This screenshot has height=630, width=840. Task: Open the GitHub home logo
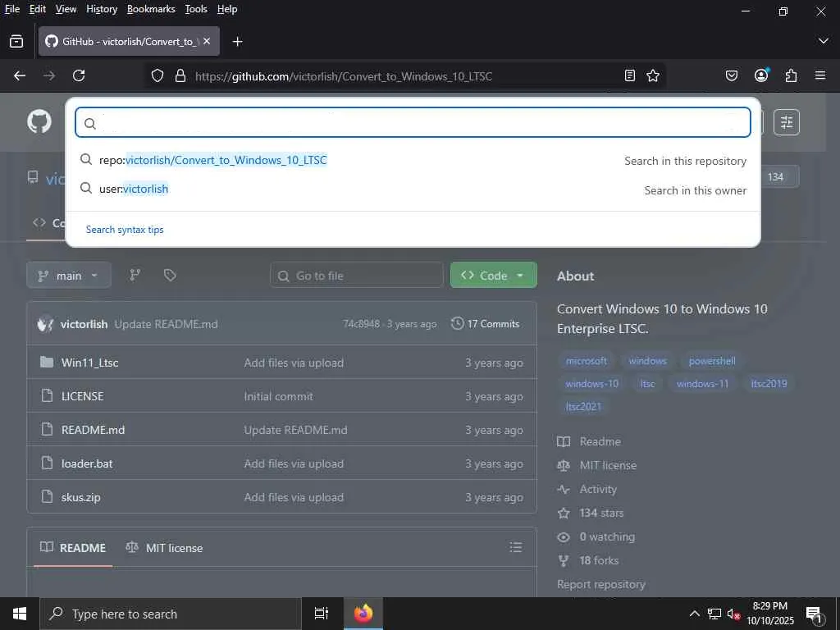click(39, 122)
